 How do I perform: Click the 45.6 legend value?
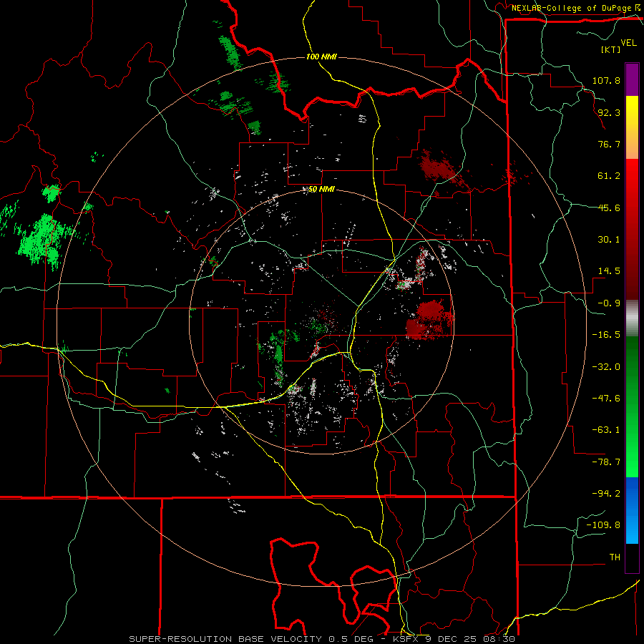click(609, 208)
